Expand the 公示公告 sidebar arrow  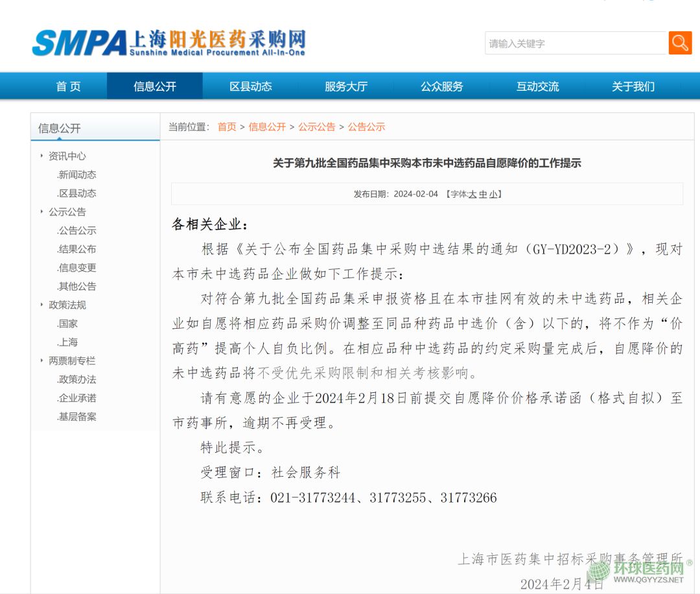click(42, 212)
